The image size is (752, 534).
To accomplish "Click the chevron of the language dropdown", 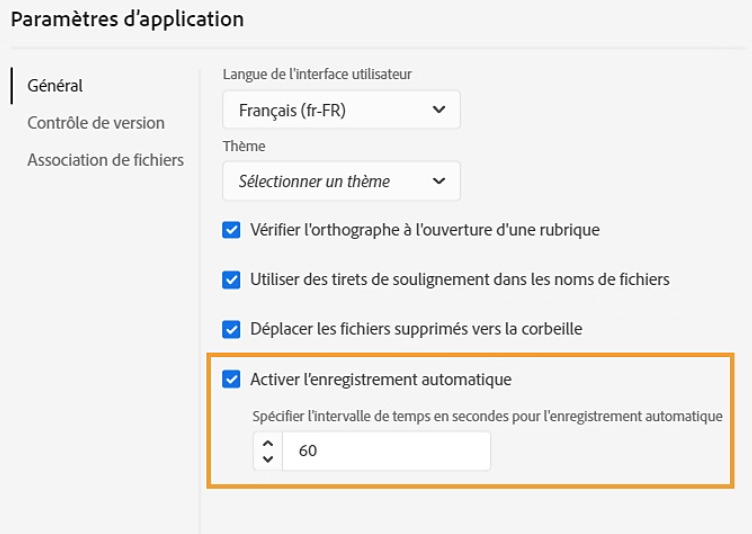I will (x=438, y=110).
